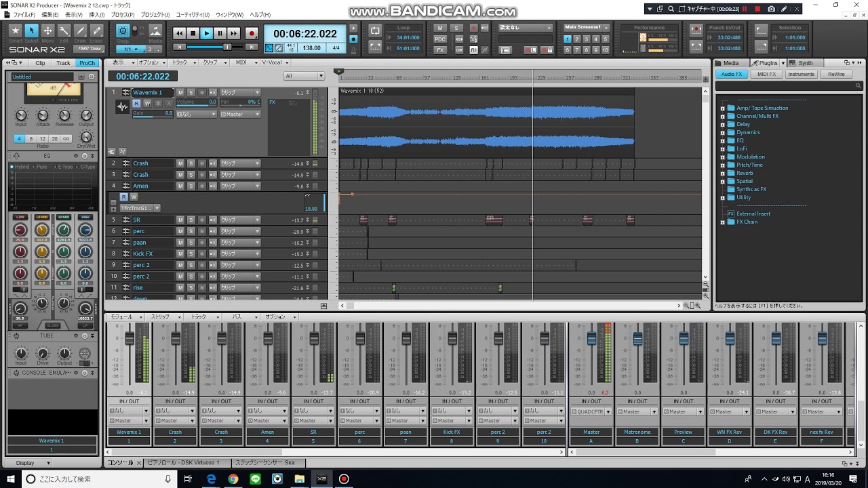Select the Draw tool
This screenshot has width=868, height=488.
coord(80,31)
